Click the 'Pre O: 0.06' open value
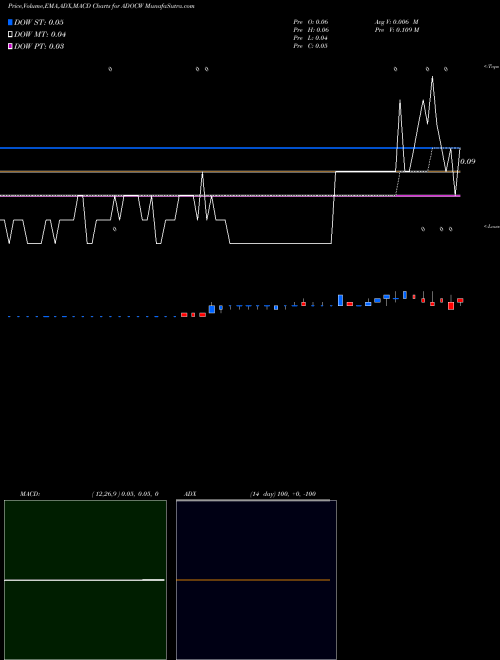The image size is (500, 660). (311, 22)
